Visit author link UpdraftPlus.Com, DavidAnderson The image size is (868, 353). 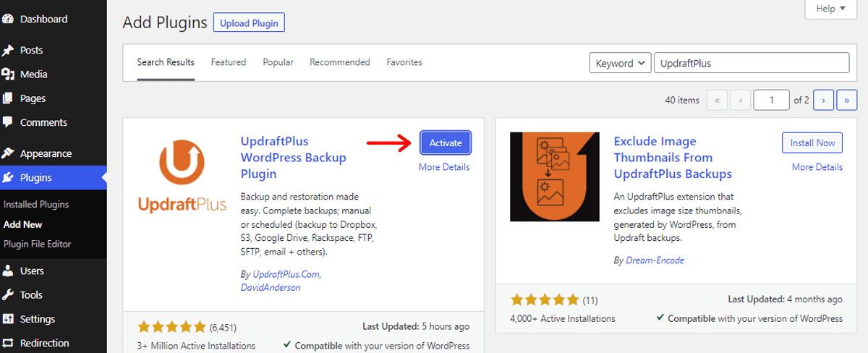[281, 281]
